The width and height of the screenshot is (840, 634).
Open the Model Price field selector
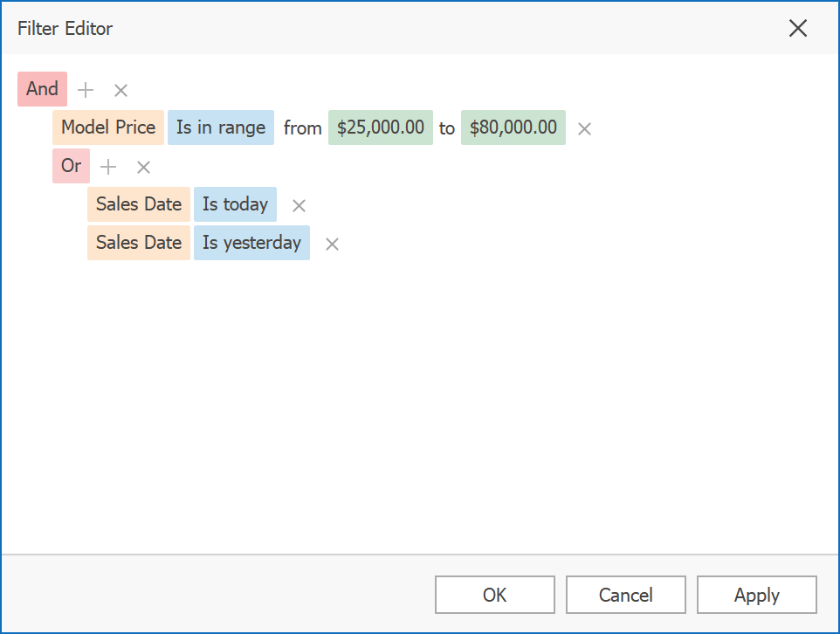click(x=108, y=127)
